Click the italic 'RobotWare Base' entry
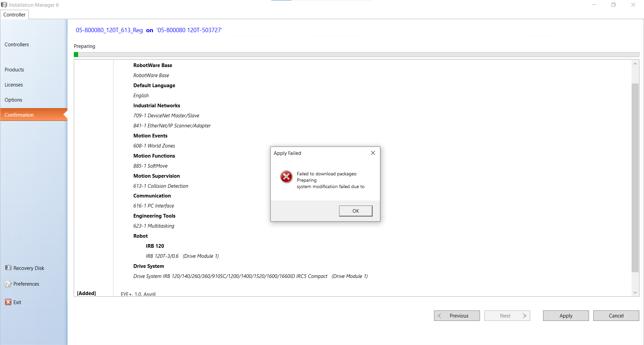644x345 pixels. pyautogui.click(x=151, y=75)
